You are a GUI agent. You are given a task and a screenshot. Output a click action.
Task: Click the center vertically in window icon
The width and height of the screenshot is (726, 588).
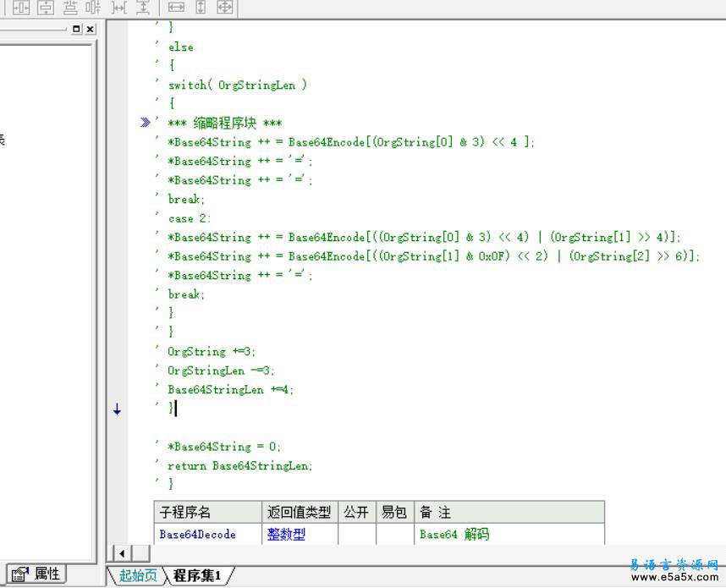click(46, 8)
